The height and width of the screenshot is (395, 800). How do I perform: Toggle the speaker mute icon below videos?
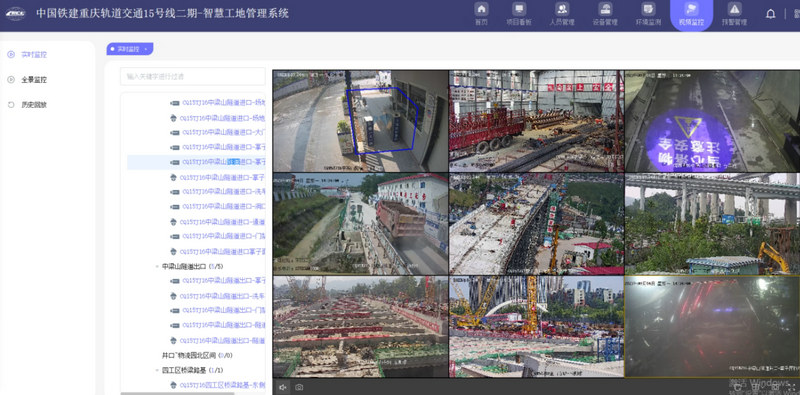point(282,387)
